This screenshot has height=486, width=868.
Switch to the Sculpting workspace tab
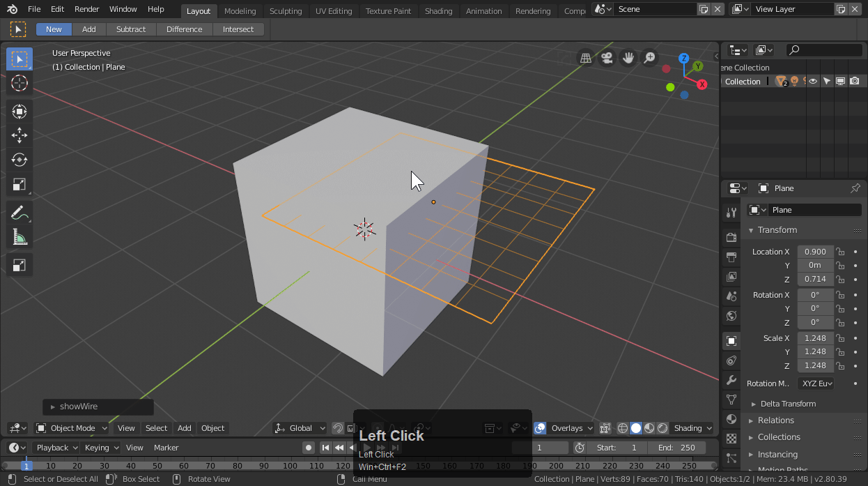tap(286, 11)
